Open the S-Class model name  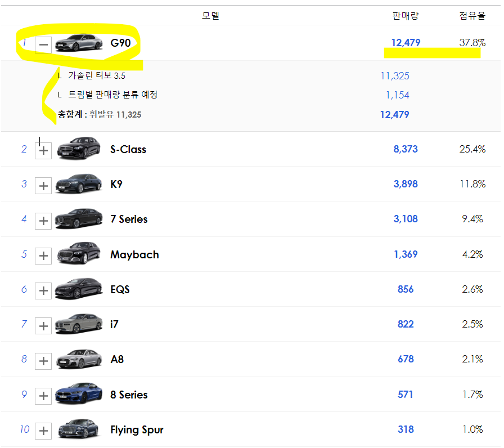click(x=128, y=150)
